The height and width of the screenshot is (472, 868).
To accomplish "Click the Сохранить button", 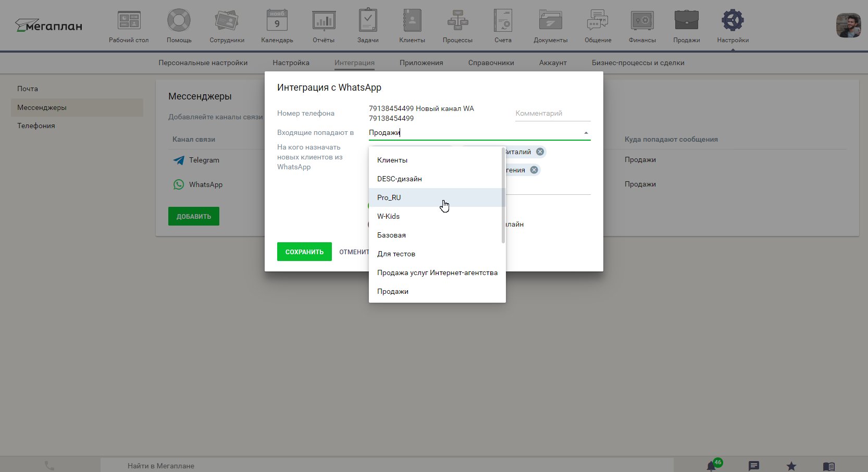I will [304, 252].
